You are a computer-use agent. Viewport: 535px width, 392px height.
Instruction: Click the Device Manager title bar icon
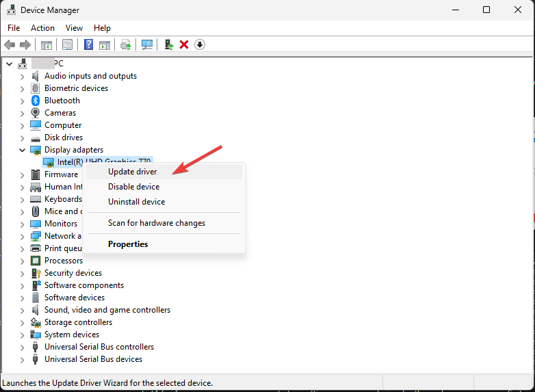point(11,10)
